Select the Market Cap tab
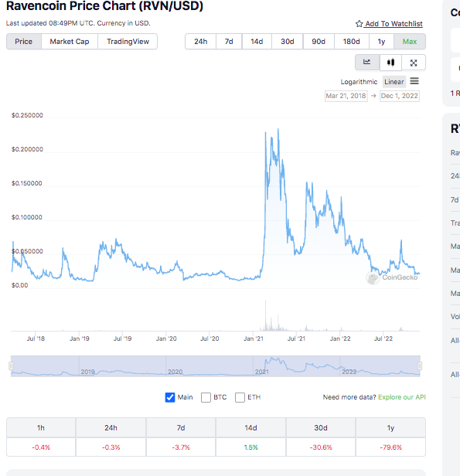Image resolution: width=460 pixels, height=476 pixels. click(x=70, y=42)
